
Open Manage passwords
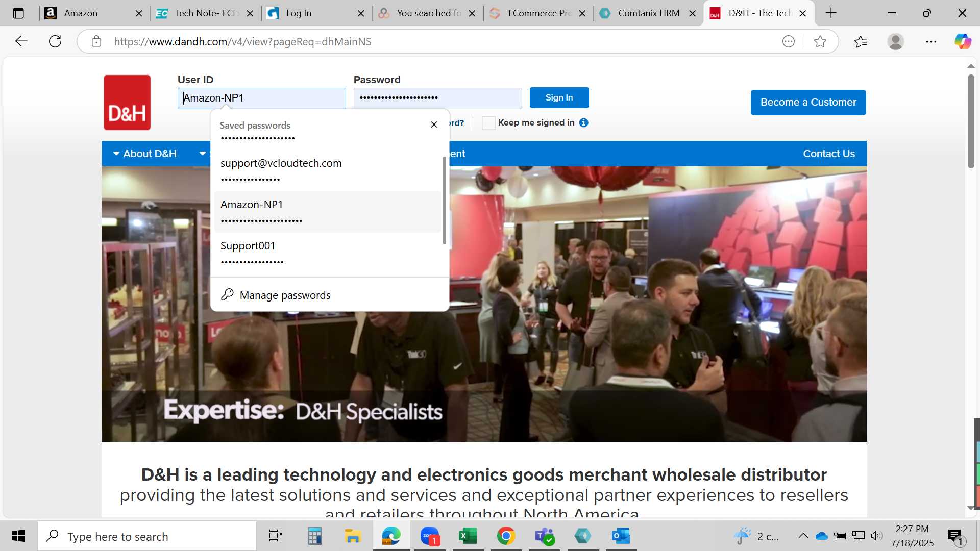pos(330,295)
